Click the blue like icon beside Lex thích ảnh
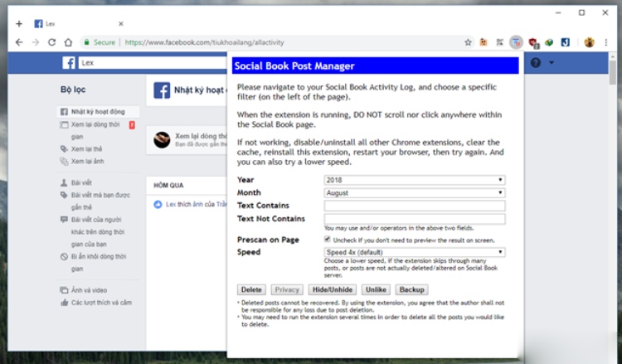This screenshot has height=364, width=622. click(158, 205)
